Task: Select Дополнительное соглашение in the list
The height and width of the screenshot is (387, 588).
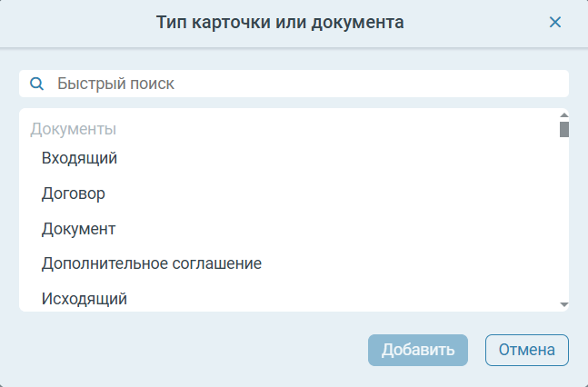Action: pos(152,263)
